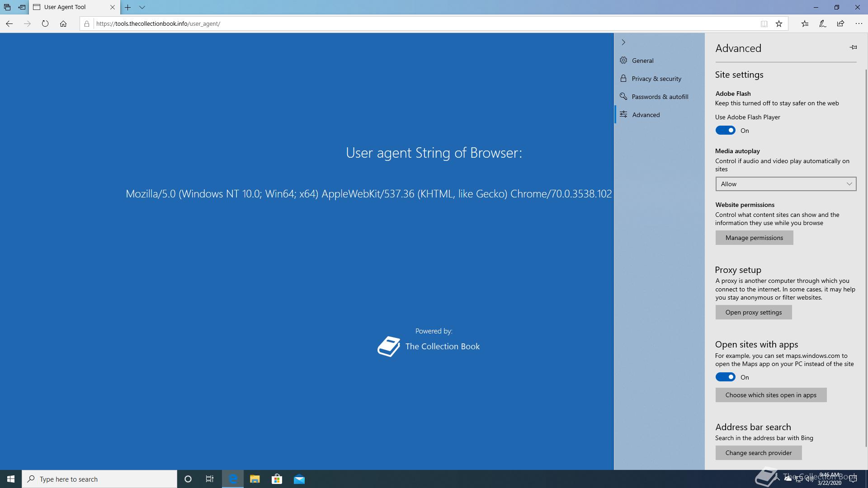This screenshot has height=488, width=868.
Task: Select the General settings section
Action: point(642,61)
